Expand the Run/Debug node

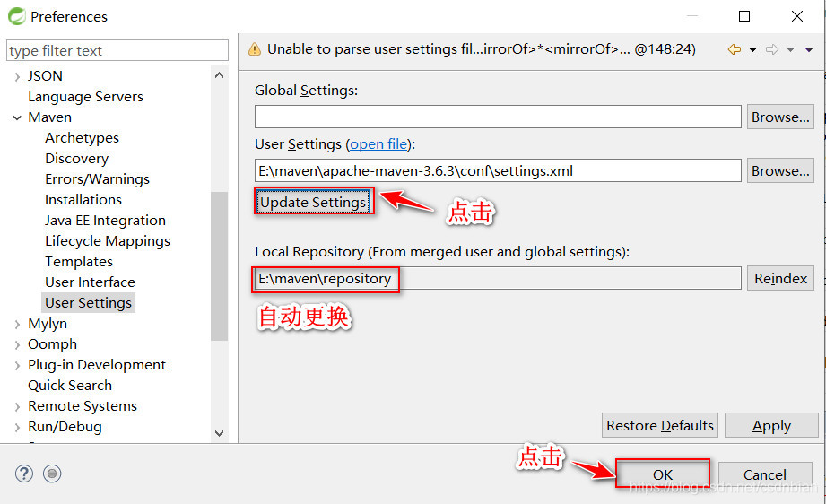coord(17,427)
